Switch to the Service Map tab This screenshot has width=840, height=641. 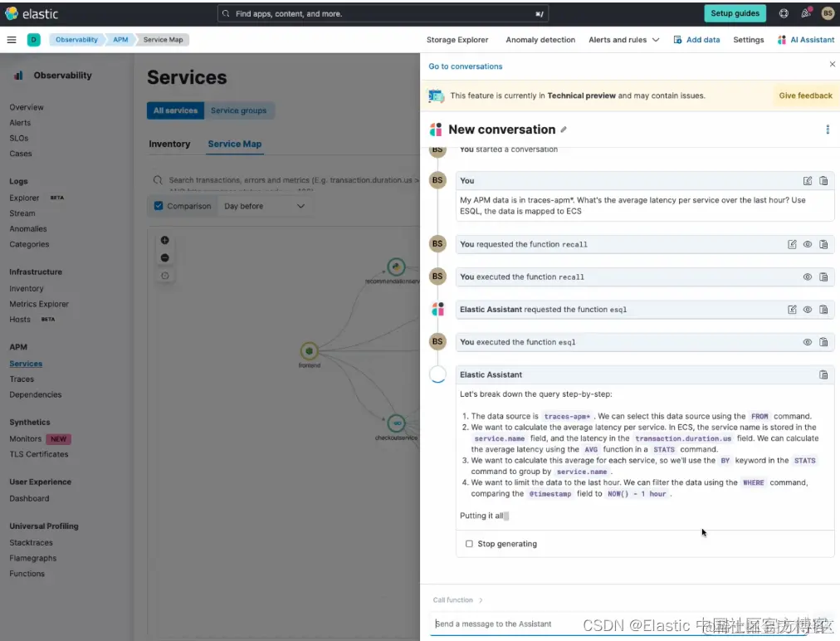point(235,144)
